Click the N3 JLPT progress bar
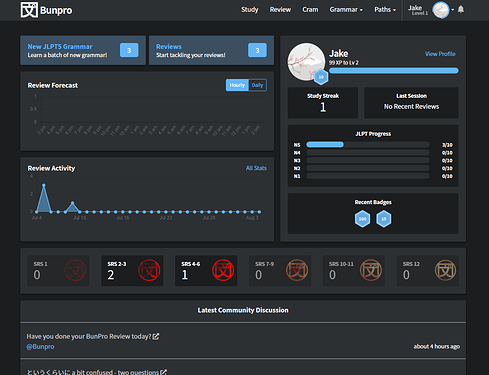Screen dimensions: 489x375 [x=368, y=160]
